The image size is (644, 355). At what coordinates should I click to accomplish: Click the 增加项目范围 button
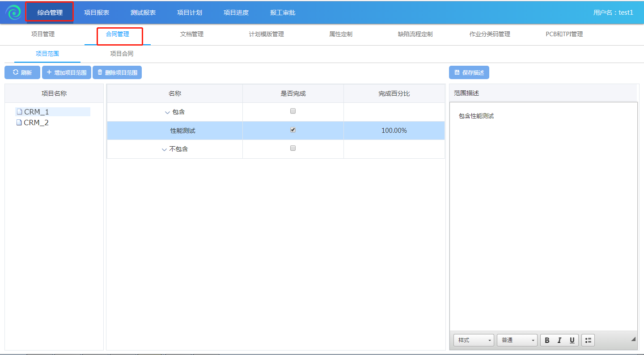(x=67, y=72)
